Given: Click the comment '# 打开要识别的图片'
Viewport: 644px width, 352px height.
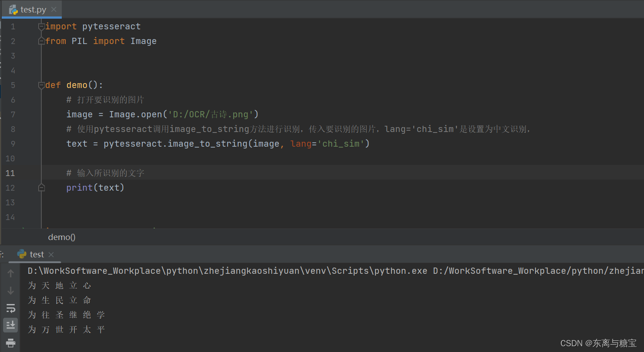Looking at the screenshot, I should (105, 100).
